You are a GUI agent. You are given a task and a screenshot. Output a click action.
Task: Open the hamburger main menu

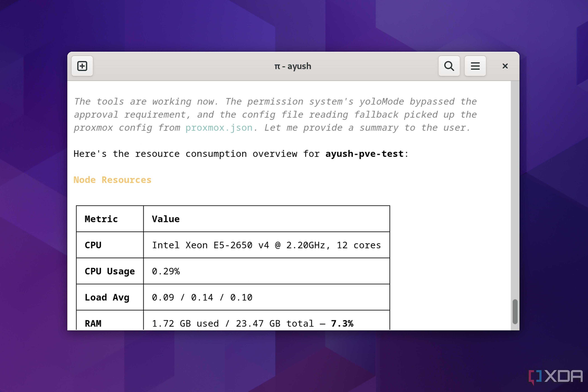475,66
